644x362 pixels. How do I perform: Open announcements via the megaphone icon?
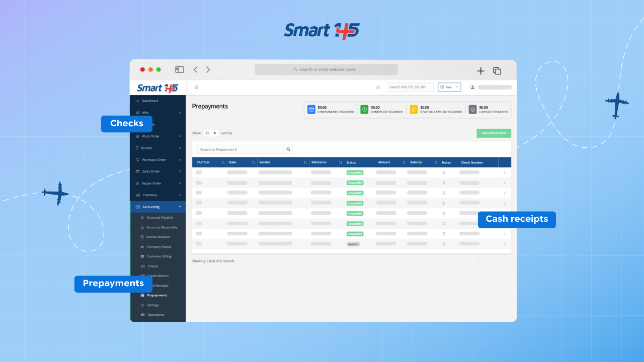[x=378, y=87]
